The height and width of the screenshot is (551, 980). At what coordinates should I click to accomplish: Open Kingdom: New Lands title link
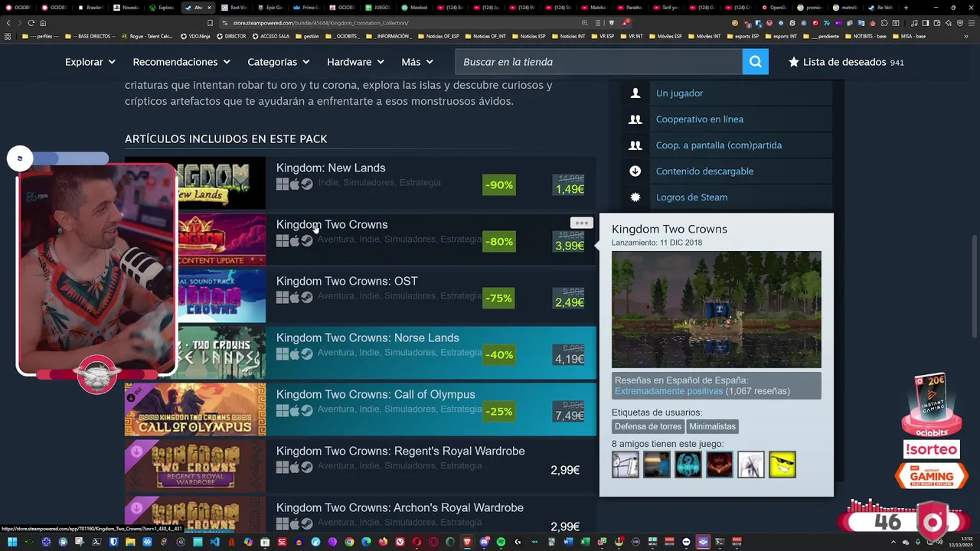click(x=331, y=168)
